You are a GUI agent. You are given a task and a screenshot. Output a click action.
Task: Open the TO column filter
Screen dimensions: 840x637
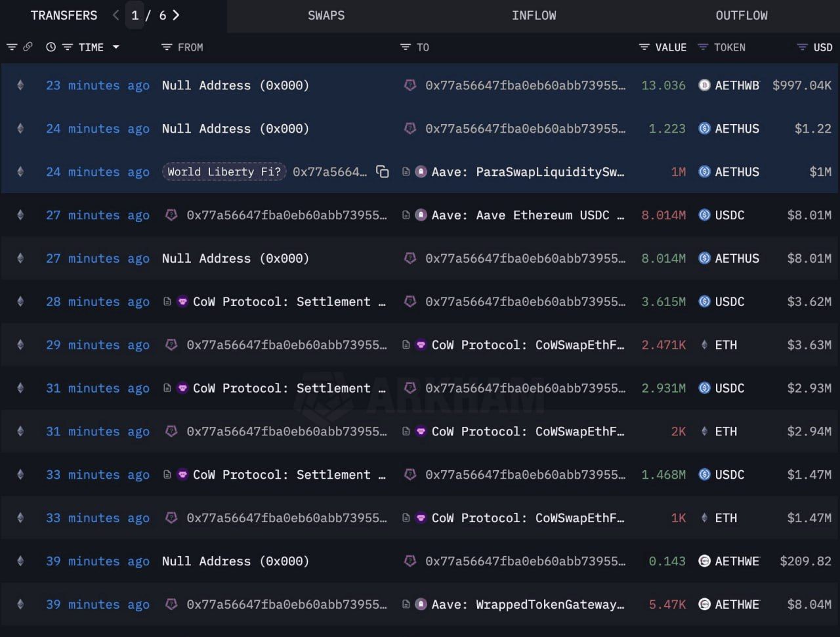406,47
